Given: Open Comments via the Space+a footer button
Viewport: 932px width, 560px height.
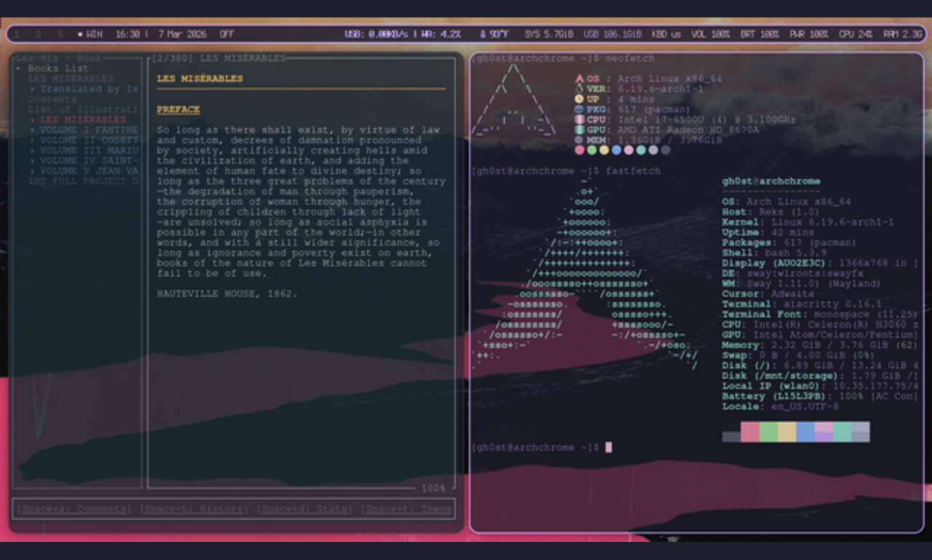Looking at the screenshot, I should (x=74, y=508).
